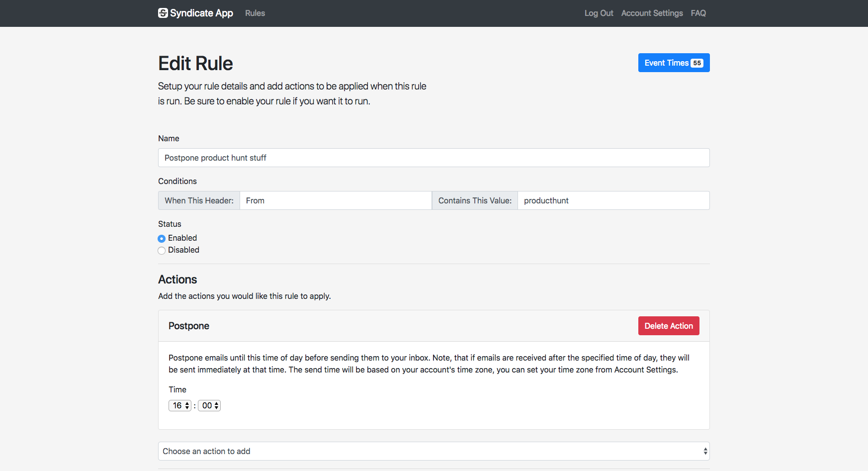Edit the rule name input field

tap(434, 158)
